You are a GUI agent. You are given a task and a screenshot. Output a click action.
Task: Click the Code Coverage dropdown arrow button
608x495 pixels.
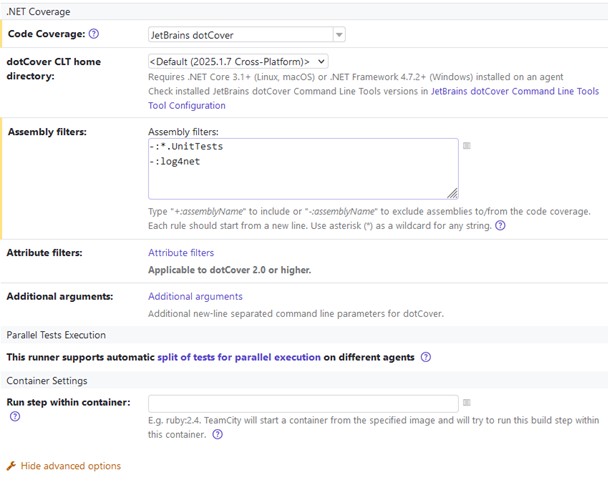click(339, 34)
